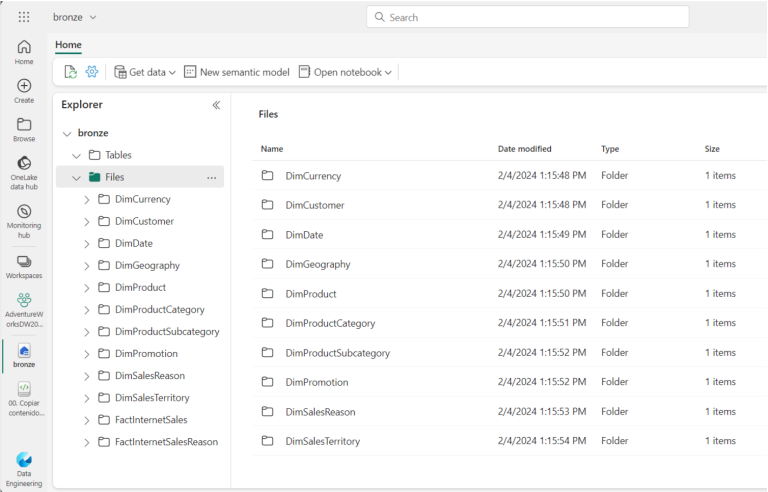
Task: Click the Files heading above the list
Action: [x=268, y=114]
